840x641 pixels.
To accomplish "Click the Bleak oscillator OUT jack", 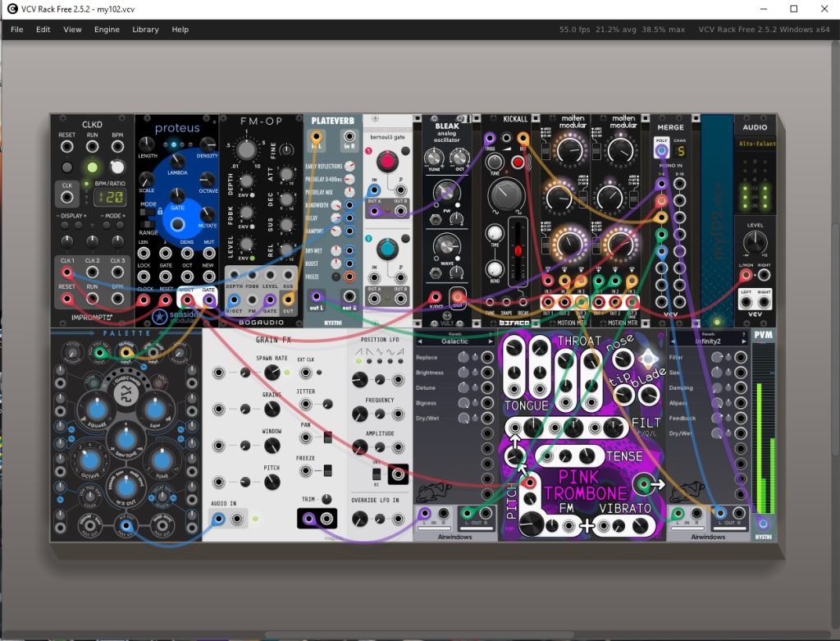I will tap(457, 296).
